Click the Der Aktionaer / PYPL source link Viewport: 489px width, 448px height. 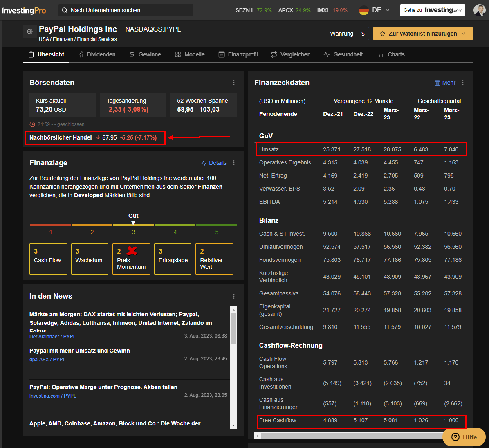point(53,337)
